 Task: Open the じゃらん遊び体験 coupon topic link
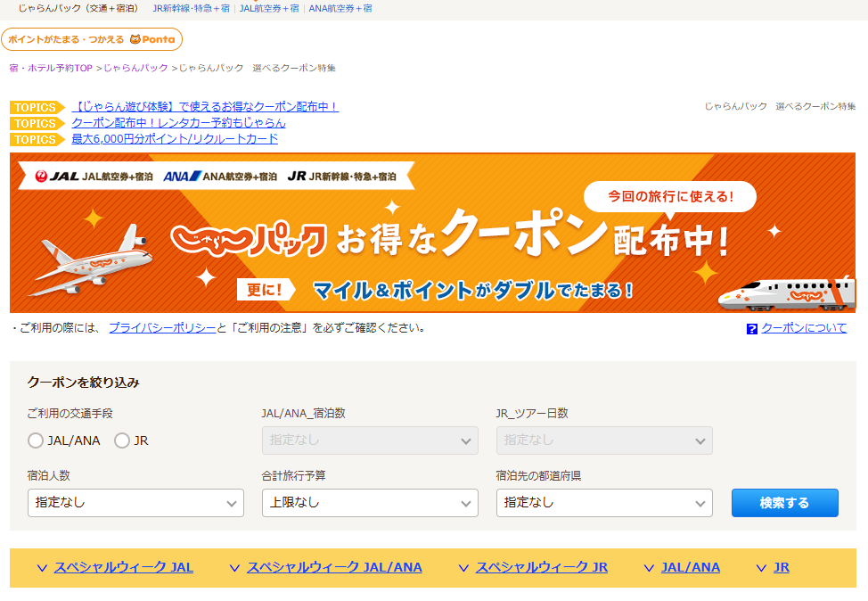(205, 107)
